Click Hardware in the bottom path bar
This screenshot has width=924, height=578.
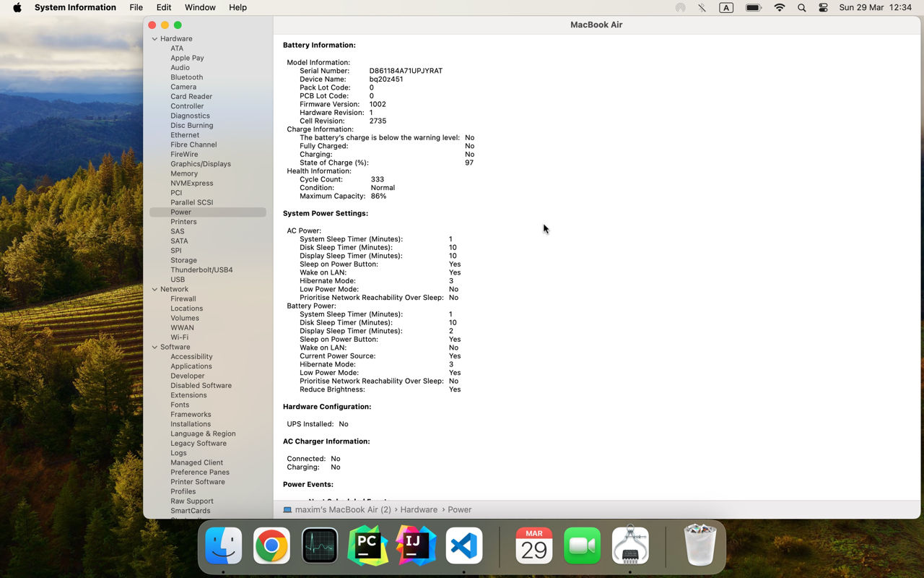pos(419,509)
